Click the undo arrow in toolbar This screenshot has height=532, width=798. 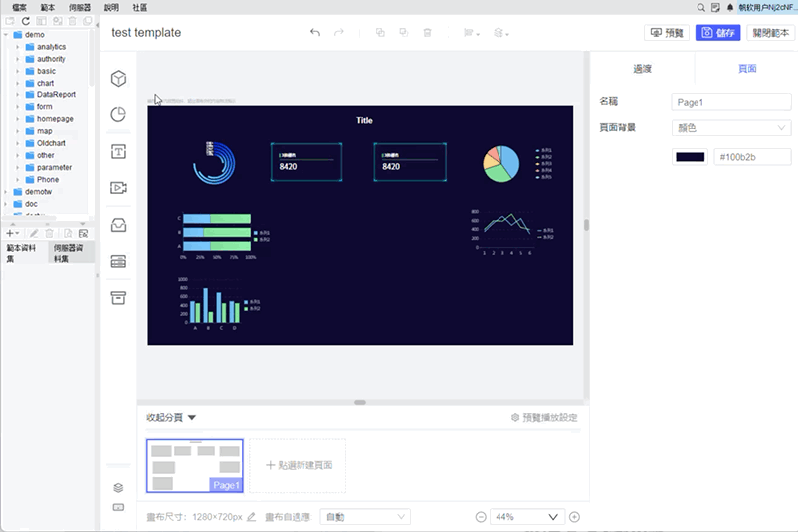click(315, 33)
